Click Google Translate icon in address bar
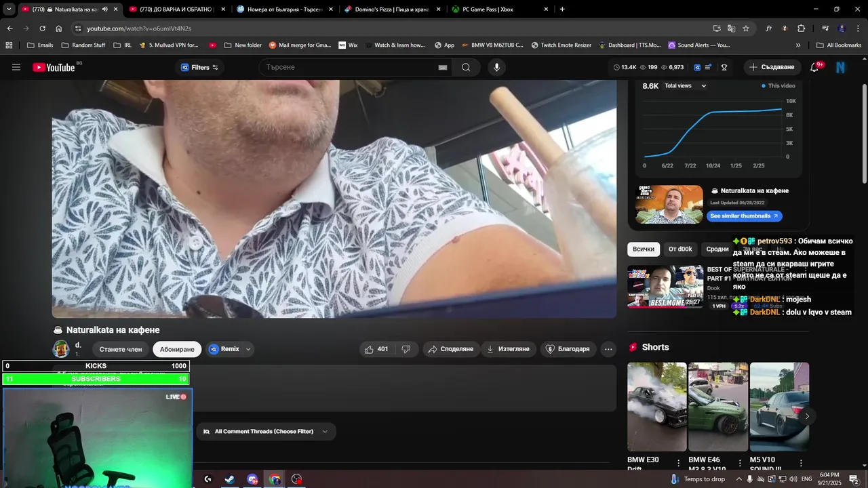 click(x=731, y=28)
